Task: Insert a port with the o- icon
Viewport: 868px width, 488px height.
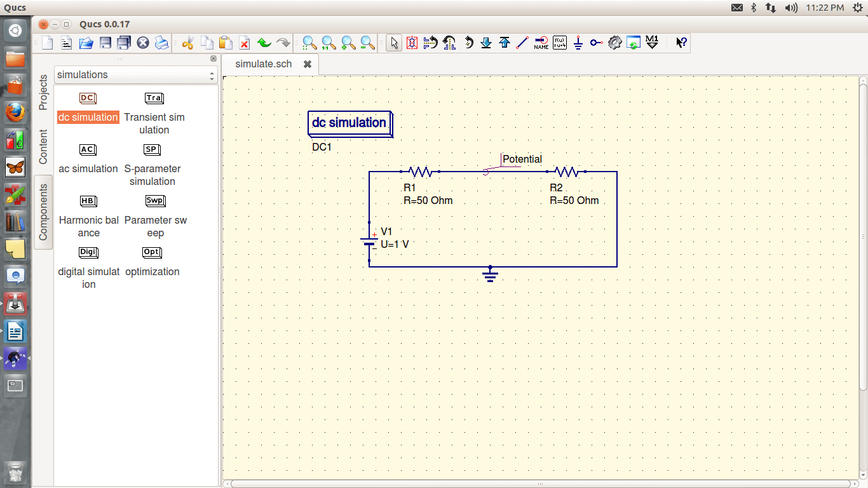Action: (595, 43)
